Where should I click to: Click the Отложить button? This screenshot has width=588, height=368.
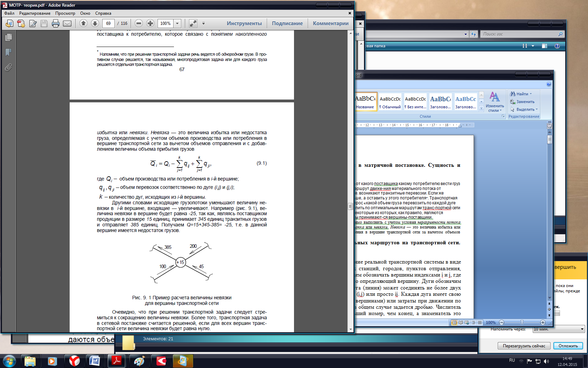[x=568, y=346]
